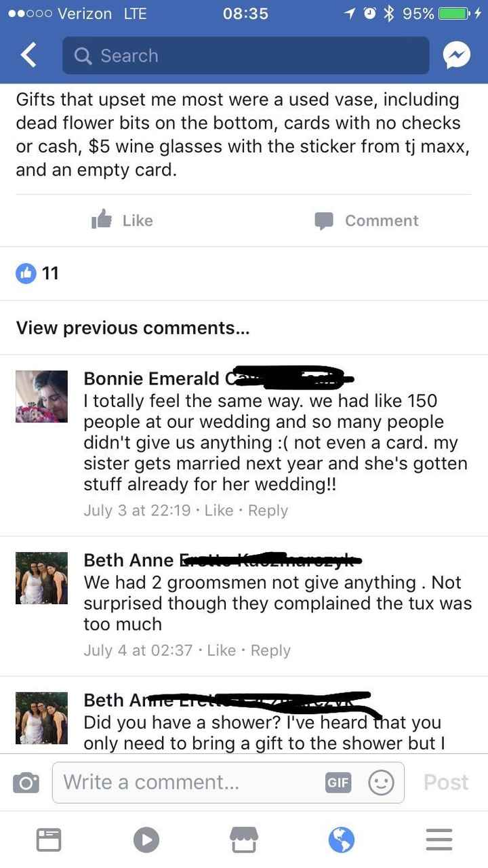This screenshot has width=488, height=868.
Task: Open the GIF picker in the comment bar
Action: pos(339,782)
